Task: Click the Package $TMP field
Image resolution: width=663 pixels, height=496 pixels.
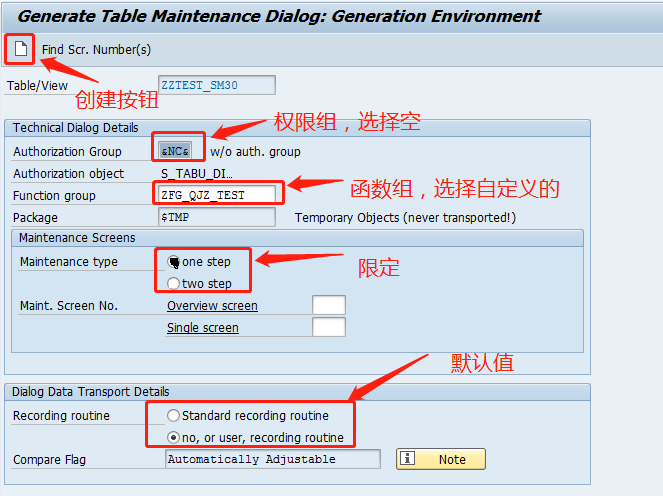Action: tap(217, 217)
